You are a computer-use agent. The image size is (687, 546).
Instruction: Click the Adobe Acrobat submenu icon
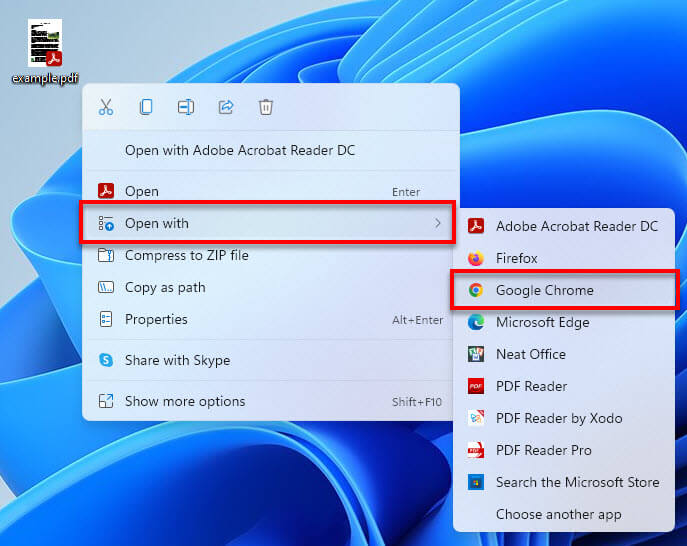[x=476, y=226]
